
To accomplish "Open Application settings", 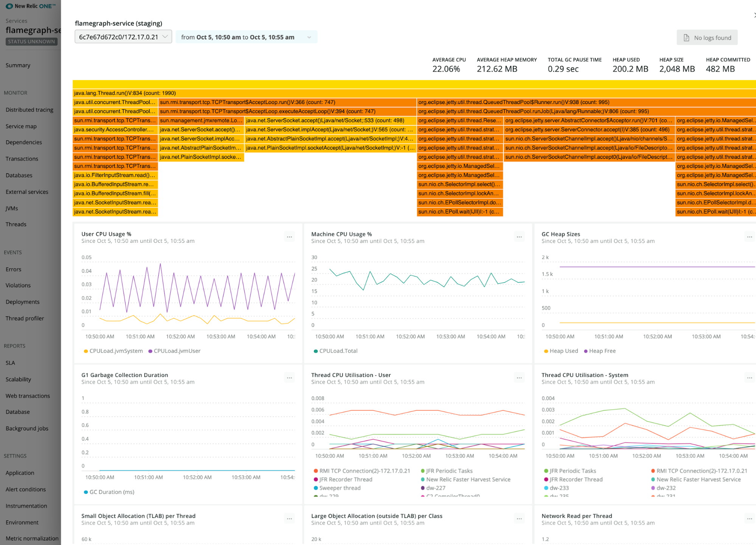I will (x=20, y=473).
